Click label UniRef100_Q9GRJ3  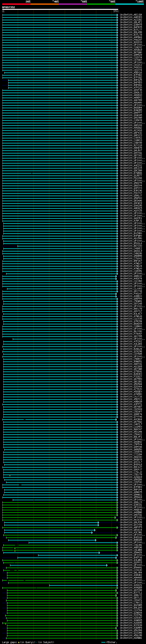(x=131, y=93)
